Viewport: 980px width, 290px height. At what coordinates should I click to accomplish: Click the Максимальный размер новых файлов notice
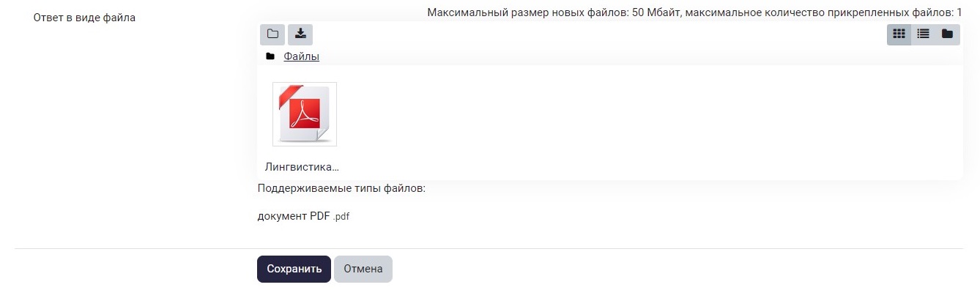pyautogui.click(x=694, y=12)
